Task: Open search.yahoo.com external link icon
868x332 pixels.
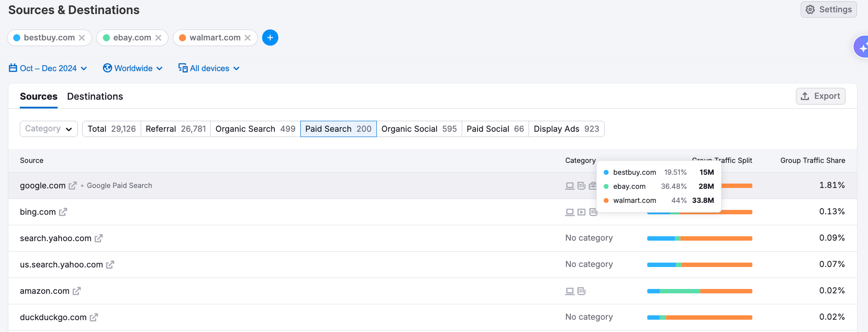Action: (x=98, y=238)
